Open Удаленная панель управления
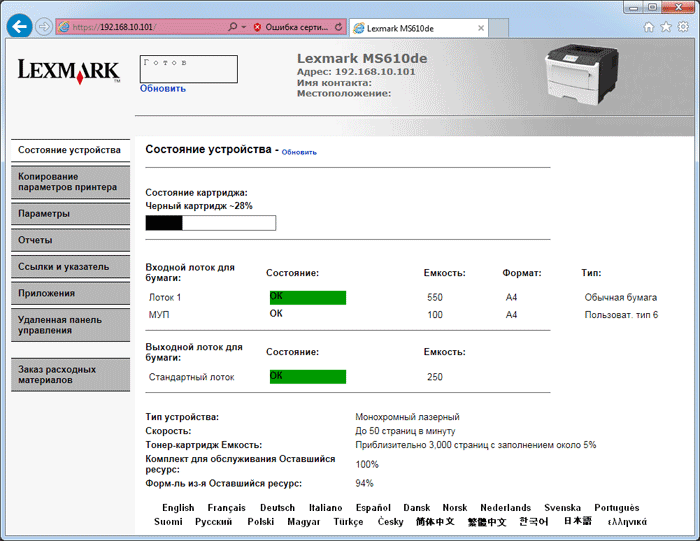The height and width of the screenshot is (541, 700). [x=70, y=325]
